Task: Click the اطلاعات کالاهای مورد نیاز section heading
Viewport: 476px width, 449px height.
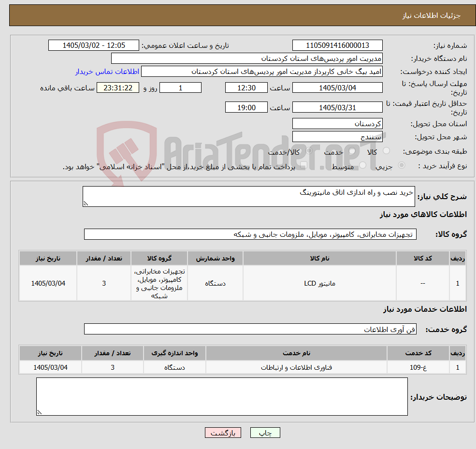Action: [x=423, y=215]
